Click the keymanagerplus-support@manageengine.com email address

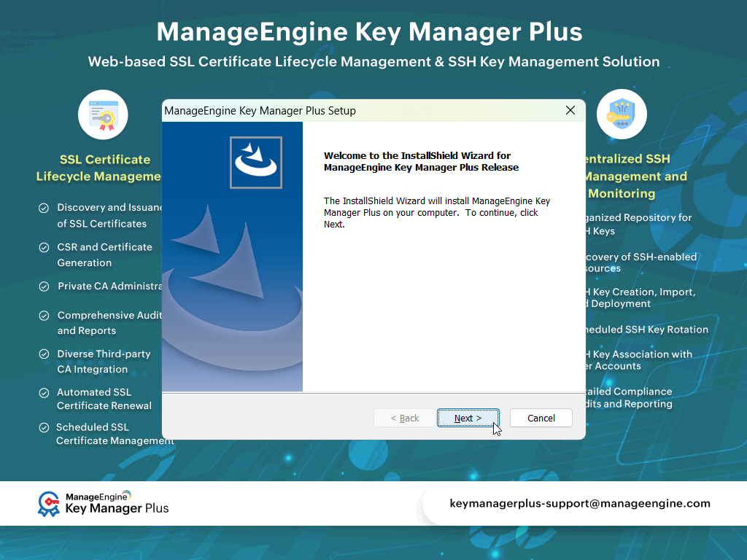pos(580,503)
